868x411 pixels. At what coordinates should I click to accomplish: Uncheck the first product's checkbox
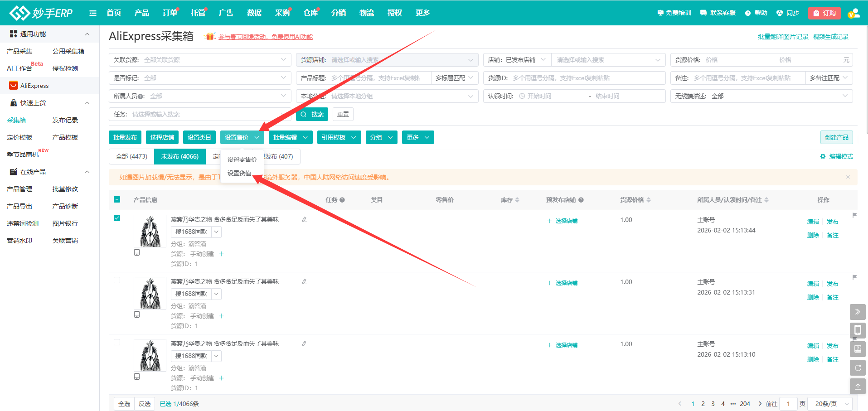[117, 218]
